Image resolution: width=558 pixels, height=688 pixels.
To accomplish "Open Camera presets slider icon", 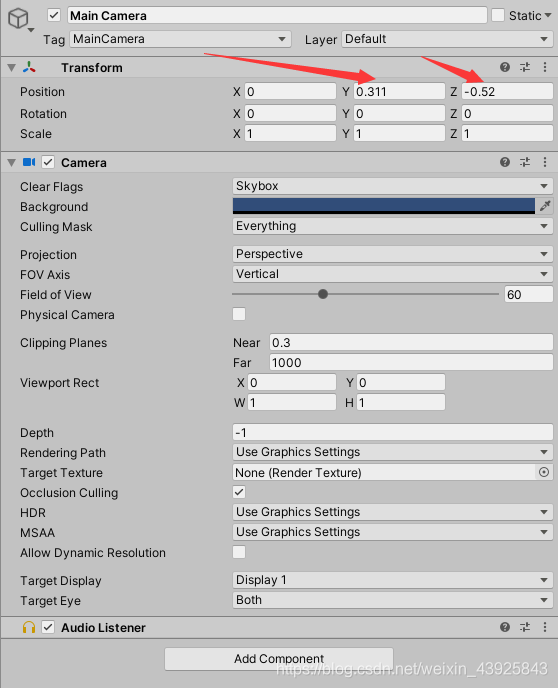I will click(525, 162).
